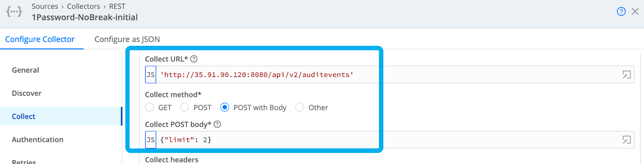Click the Collect URL help tooltip icon

click(x=194, y=59)
